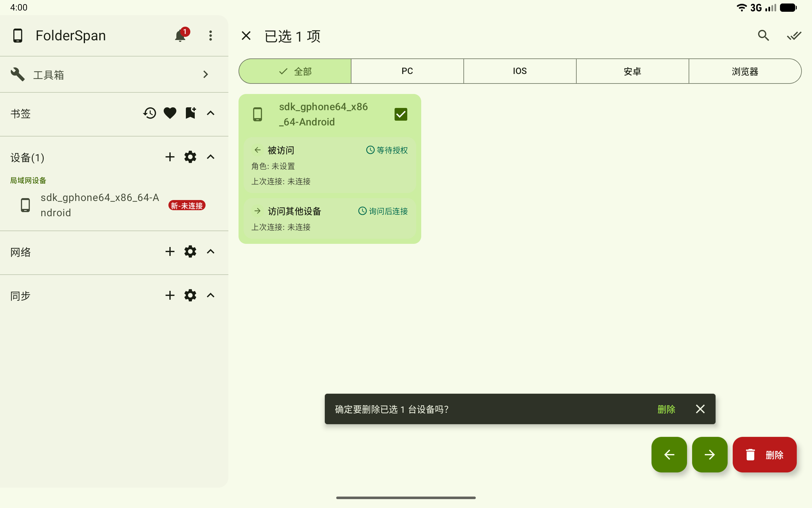Open the 访问其他设备 panel
This screenshot has height=508, width=812.
(x=330, y=219)
